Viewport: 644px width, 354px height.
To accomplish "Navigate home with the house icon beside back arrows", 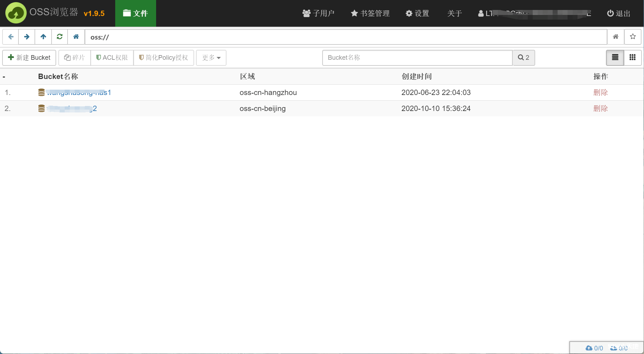I will (x=76, y=37).
